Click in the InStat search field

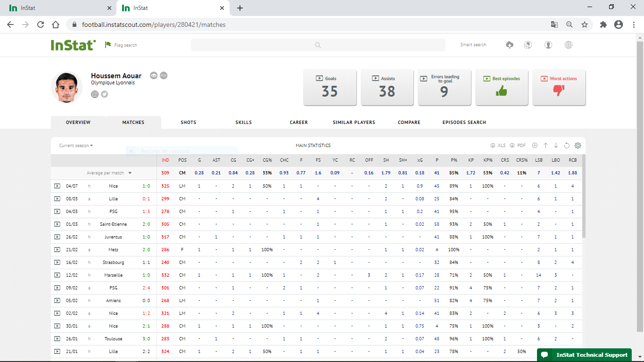click(x=318, y=45)
